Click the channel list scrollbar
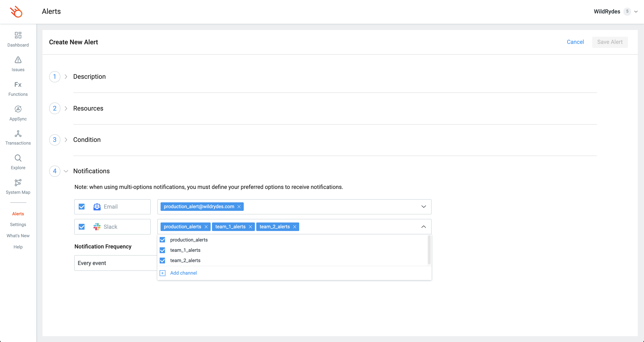The height and width of the screenshot is (342, 644). (x=429, y=250)
